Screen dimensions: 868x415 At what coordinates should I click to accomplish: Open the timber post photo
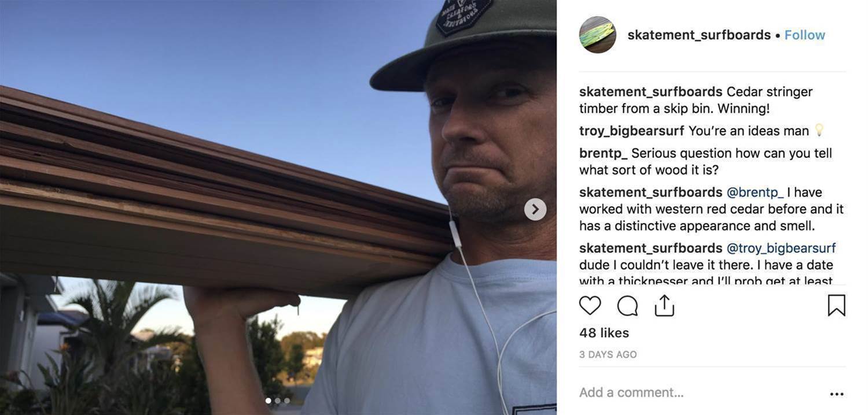[278, 208]
